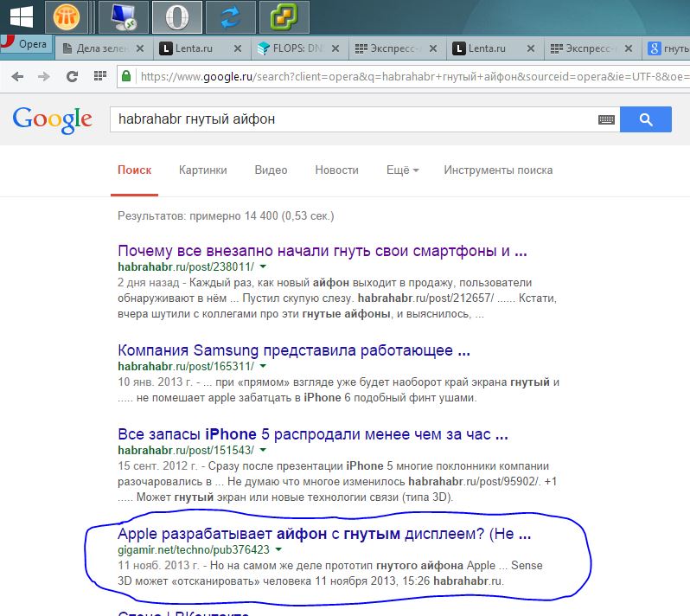The width and height of the screenshot is (690, 616).
Task: Open the remote desktop monitor taskbar icon
Action: pyautogui.click(x=124, y=17)
